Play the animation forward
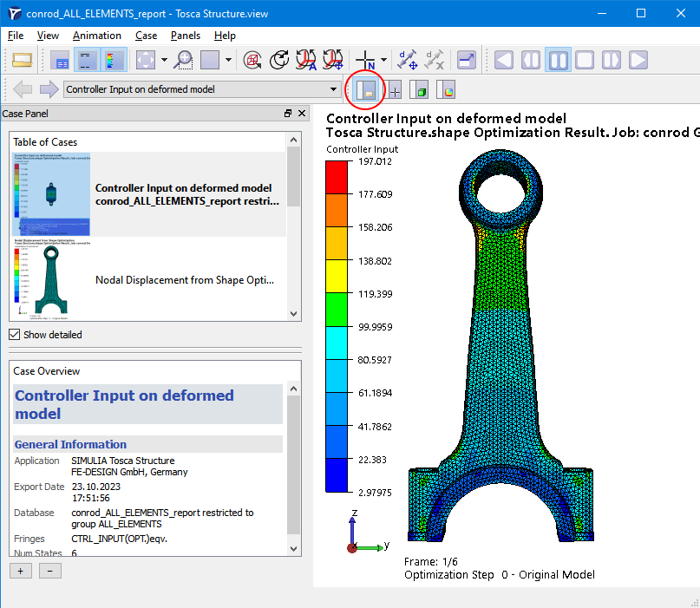Image resolution: width=700 pixels, height=608 pixels. tap(638, 60)
